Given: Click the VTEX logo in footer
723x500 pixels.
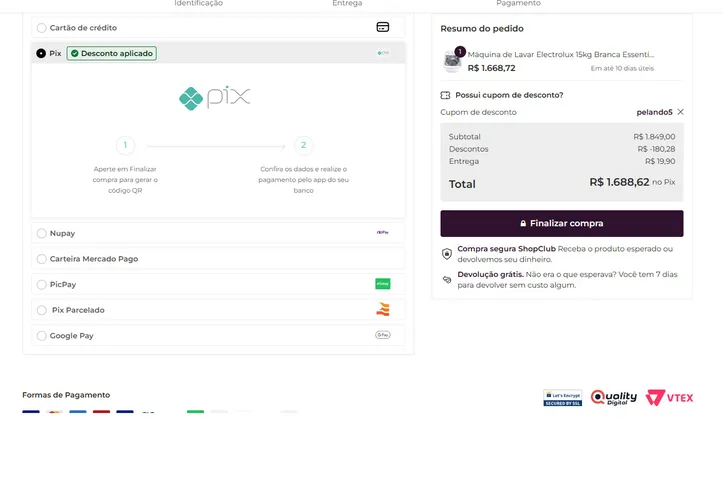Looking at the screenshot, I should coord(669,398).
